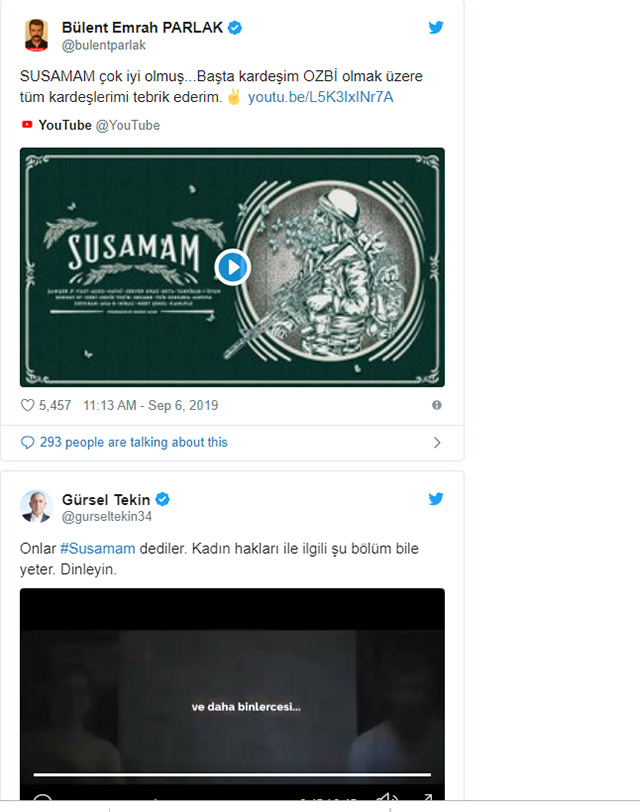Screen dimensions: 640x812
Task: Click the Bülent Emrah PARLAK display name
Action: [x=142, y=27]
